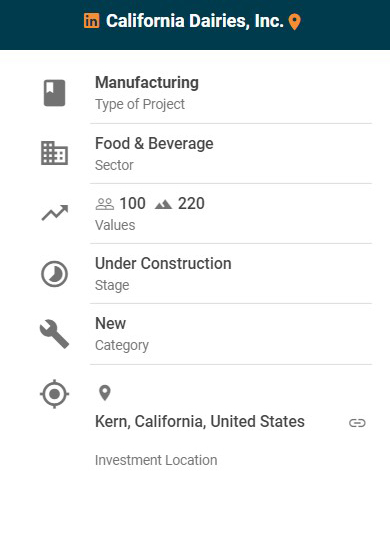The width and height of the screenshot is (390, 560).
Task: Click the New category entry
Action: pos(110,324)
